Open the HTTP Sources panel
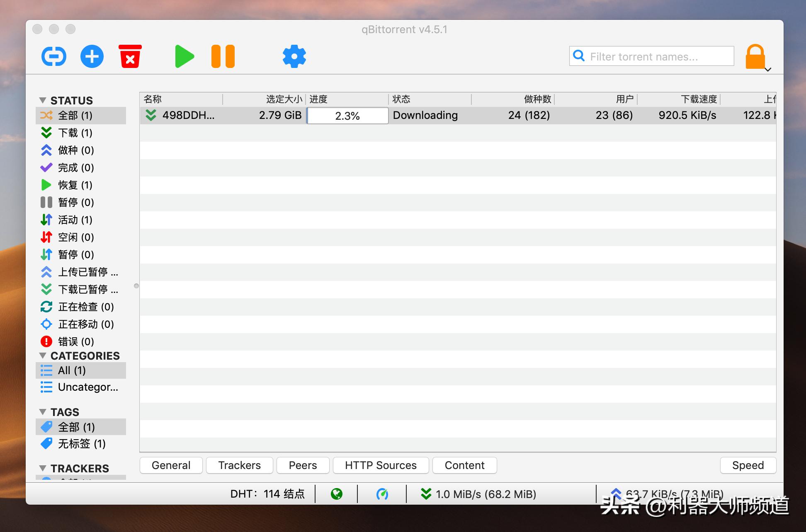 380,465
